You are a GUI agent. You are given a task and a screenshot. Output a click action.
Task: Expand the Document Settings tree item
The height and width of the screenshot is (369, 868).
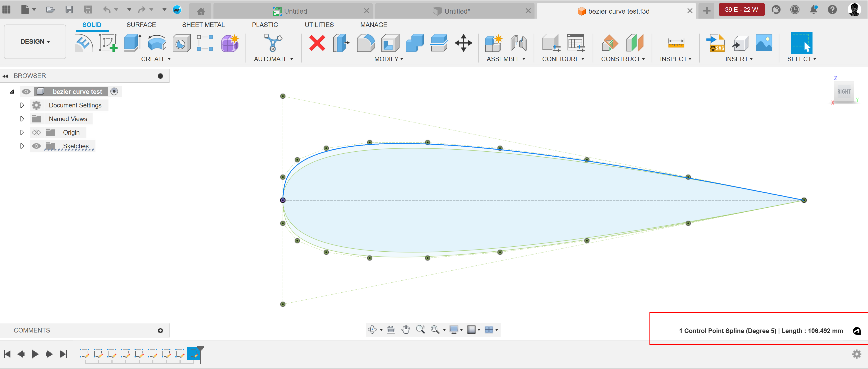pos(22,105)
